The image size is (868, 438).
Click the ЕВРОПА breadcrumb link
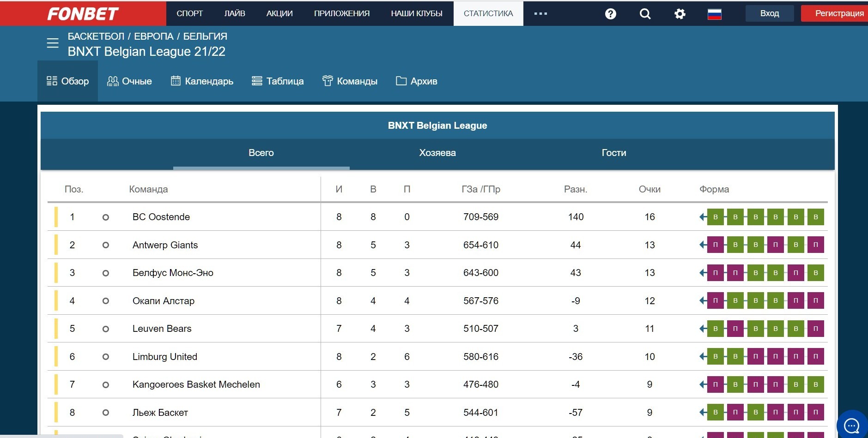point(154,36)
